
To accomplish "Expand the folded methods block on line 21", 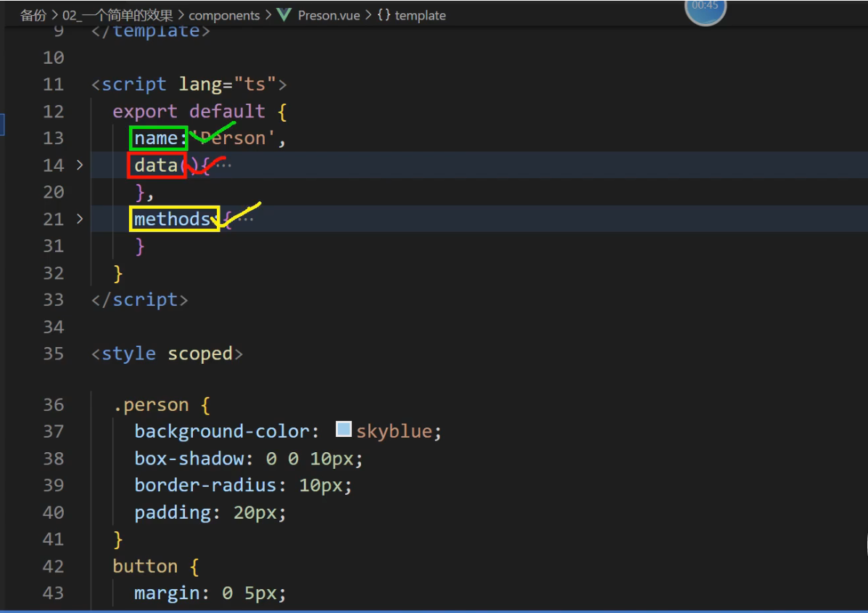I will click(80, 219).
